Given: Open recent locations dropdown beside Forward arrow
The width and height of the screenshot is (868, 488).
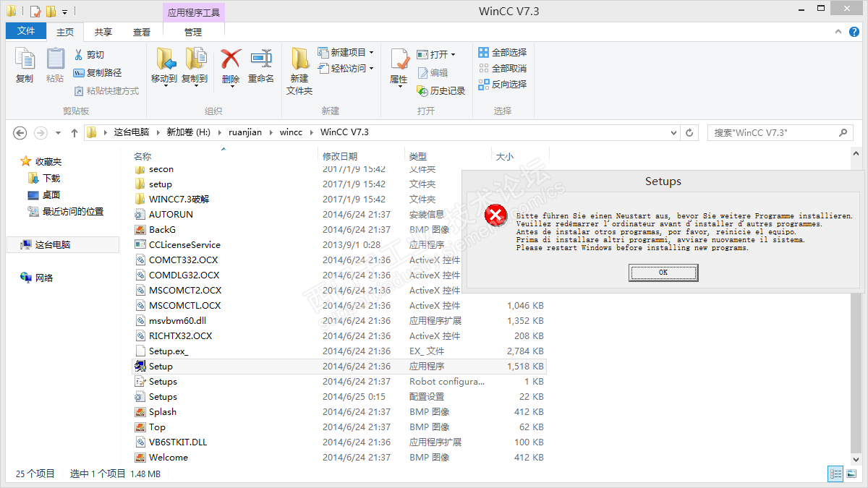Looking at the screenshot, I should (x=57, y=133).
